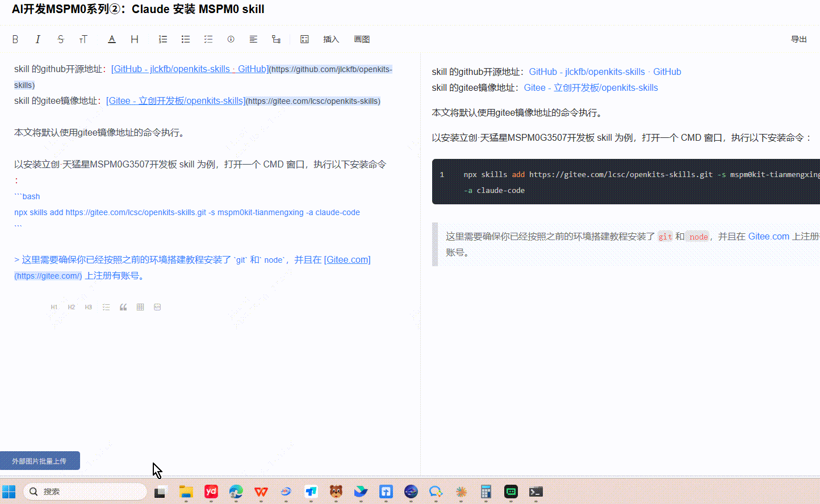
Task: Open the bear icon app on taskbar
Action: point(336,492)
